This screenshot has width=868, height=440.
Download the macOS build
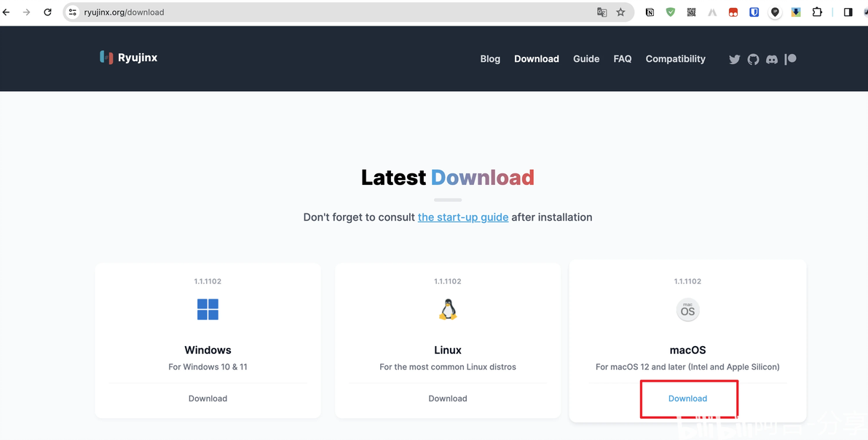point(687,398)
